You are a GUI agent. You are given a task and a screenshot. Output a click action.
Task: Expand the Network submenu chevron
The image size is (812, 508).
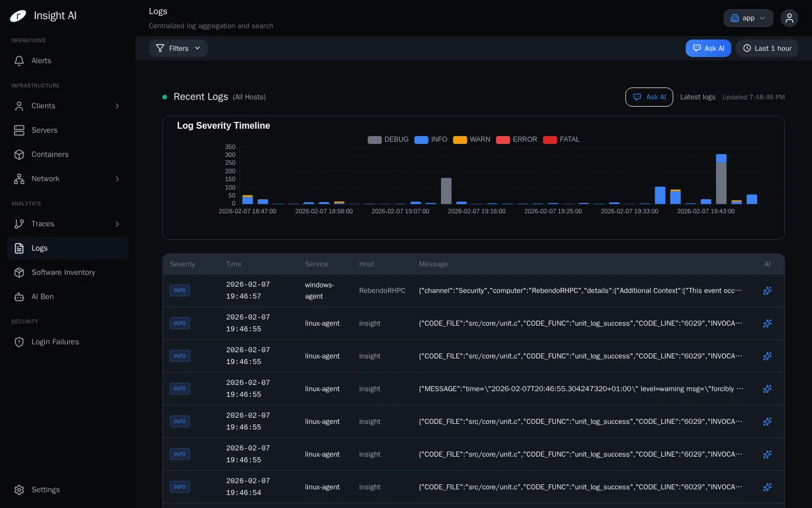pos(117,179)
